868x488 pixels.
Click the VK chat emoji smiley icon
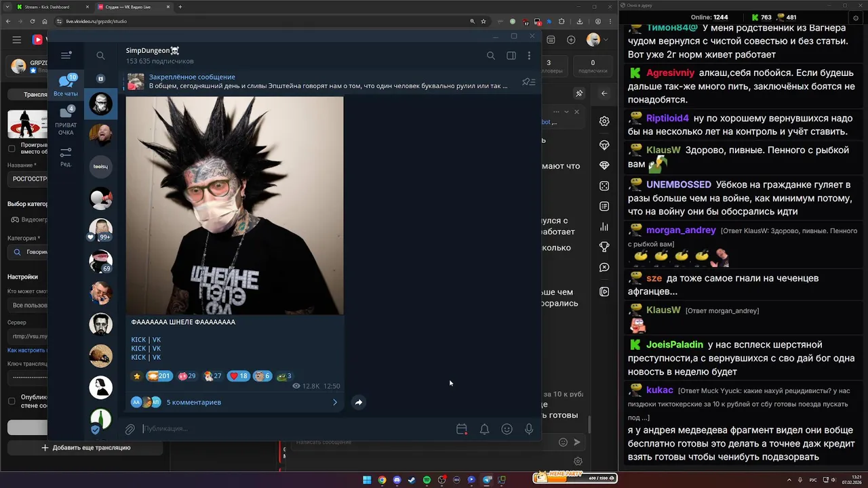[x=563, y=442]
